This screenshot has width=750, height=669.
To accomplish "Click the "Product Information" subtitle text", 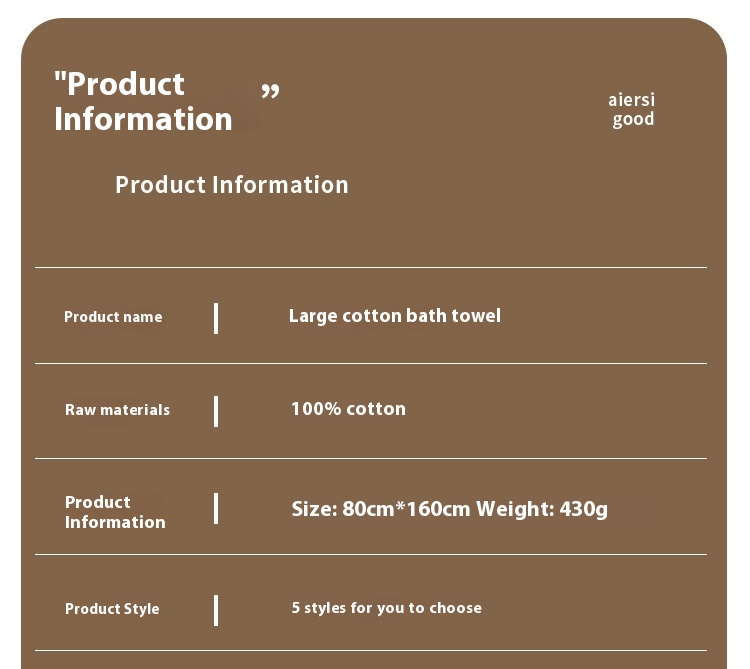I will [x=232, y=185].
